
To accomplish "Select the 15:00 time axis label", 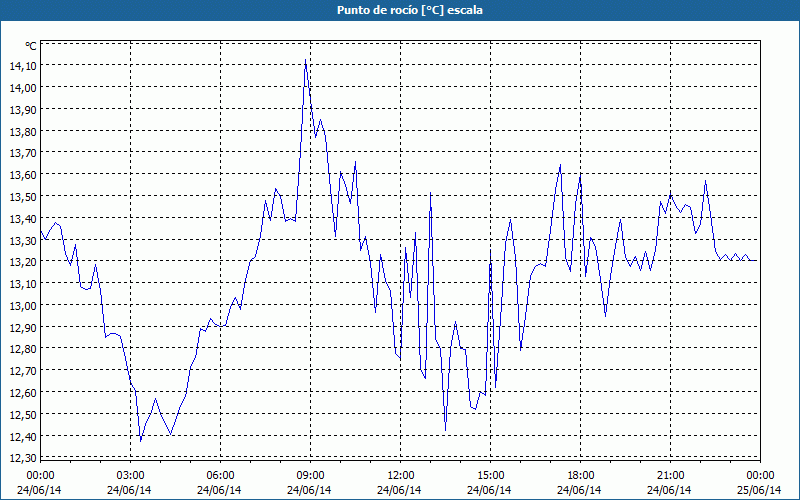I will tap(490, 476).
